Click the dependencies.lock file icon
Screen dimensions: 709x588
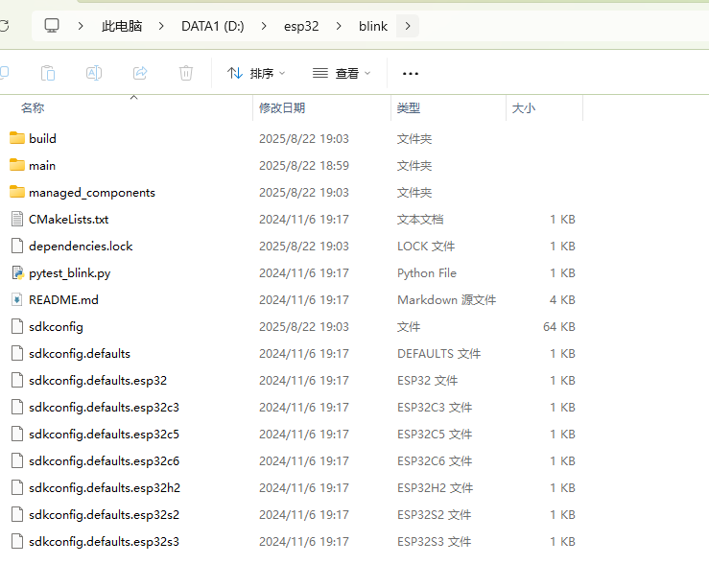[x=17, y=246]
